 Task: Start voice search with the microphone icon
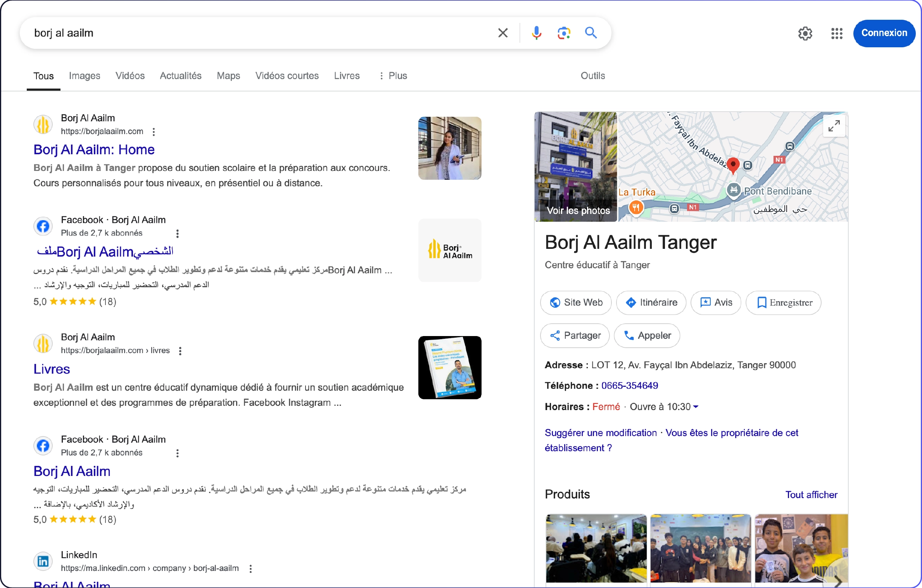(x=537, y=33)
